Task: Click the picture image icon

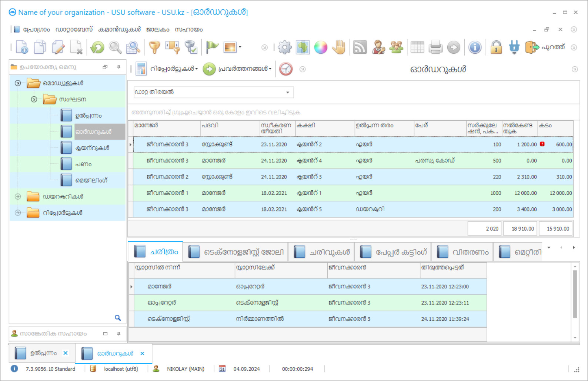Action: [230, 47]
